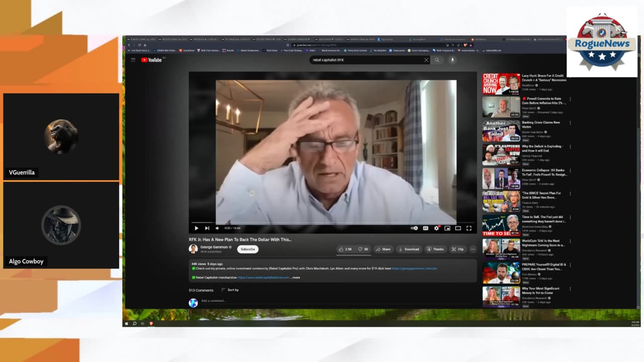644x362 pixels.
Task: Open the Sort by comments dropdown
Action: [230, 290]
